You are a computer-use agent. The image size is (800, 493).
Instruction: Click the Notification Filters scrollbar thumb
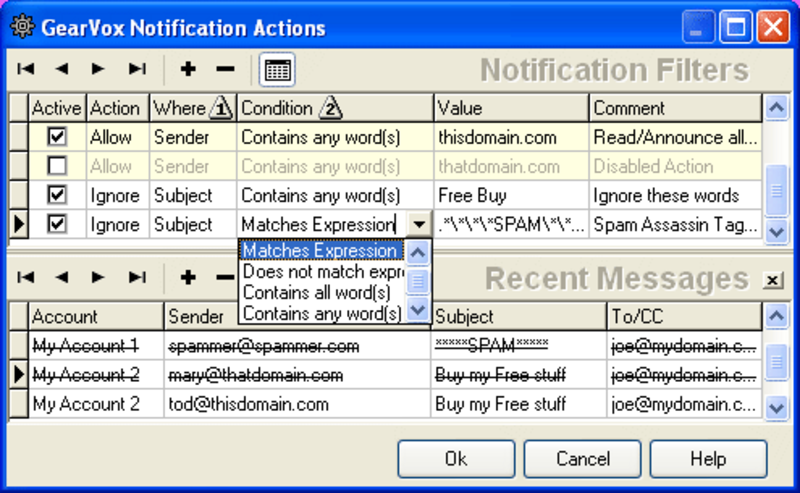pos(777,190)
